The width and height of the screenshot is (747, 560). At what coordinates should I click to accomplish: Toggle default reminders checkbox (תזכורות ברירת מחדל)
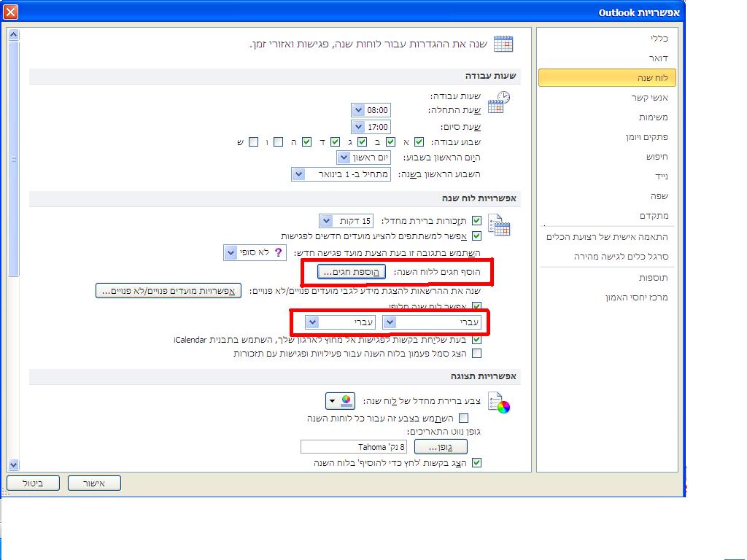tap(476, 221)
